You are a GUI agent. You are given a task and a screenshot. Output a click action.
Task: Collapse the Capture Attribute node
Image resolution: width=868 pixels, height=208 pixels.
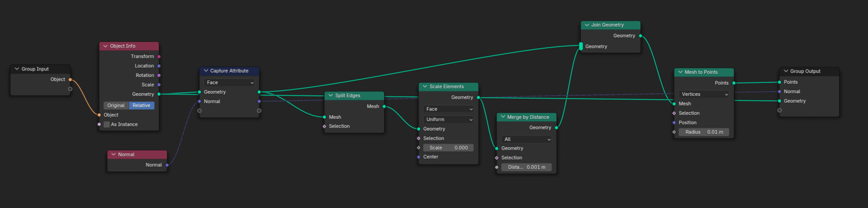(206, 71)
